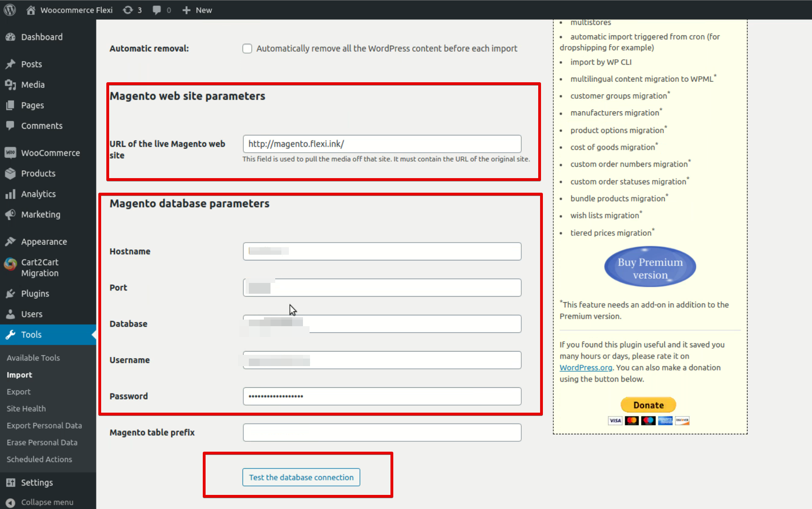Screen dimensions: 812x509
Task: Click the Analytics bar chart icon
Action: [10, 194]
